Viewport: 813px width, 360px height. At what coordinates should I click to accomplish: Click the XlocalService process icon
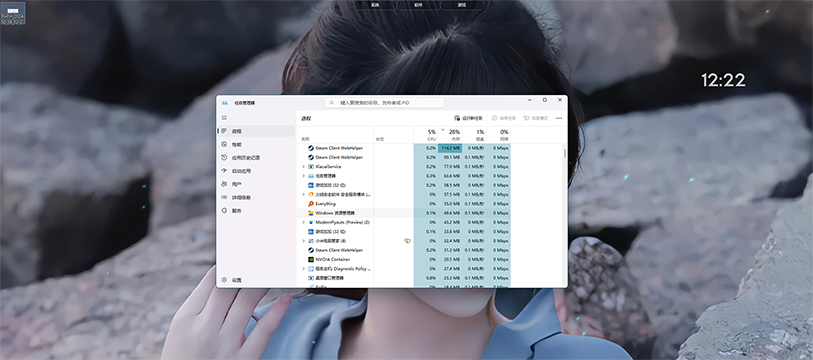pos(311,167)
